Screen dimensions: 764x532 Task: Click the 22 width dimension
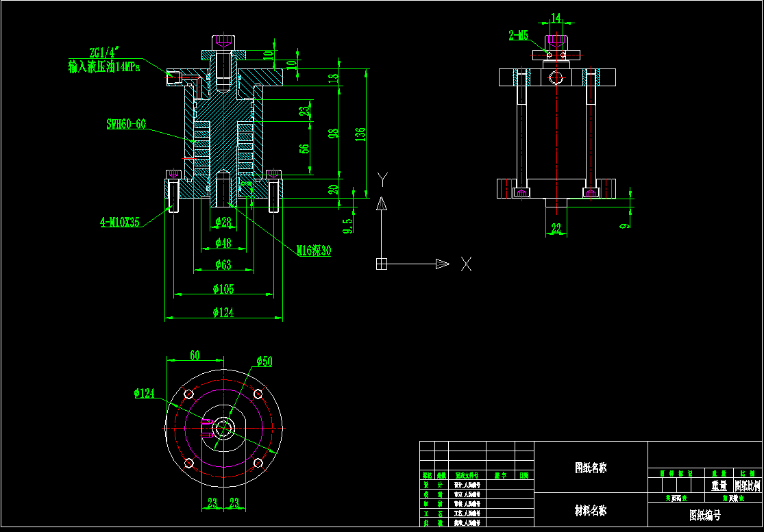[556, 228]
